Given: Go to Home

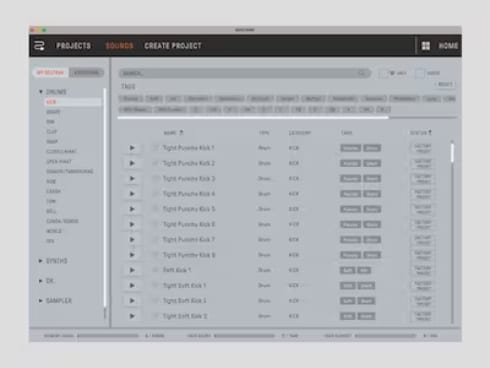Looking at the screenshot, I should click(x=448, y=46).
